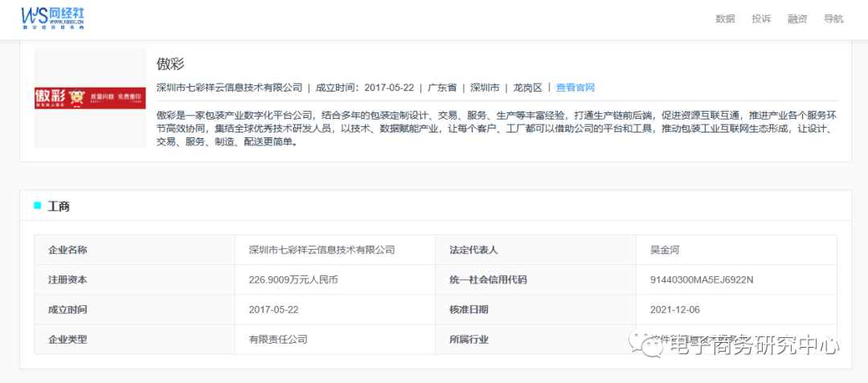Click the 统一社会信用代码 label

tap(489, 279)
